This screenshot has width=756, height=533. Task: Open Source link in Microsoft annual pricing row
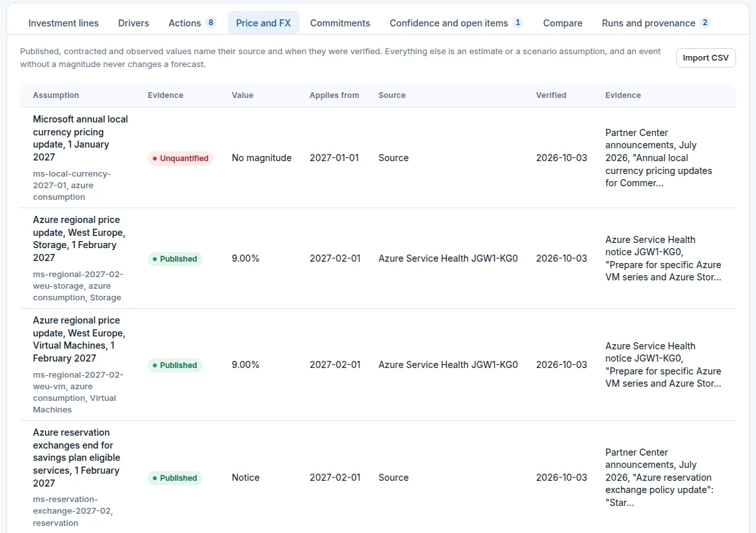click(x=393, y=158)
